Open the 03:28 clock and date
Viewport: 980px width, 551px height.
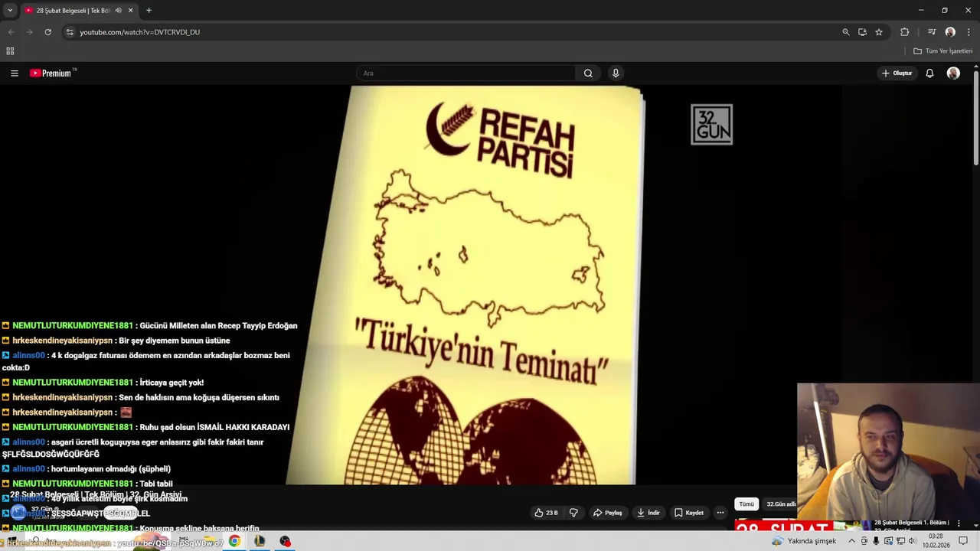(x=936, y=541)
